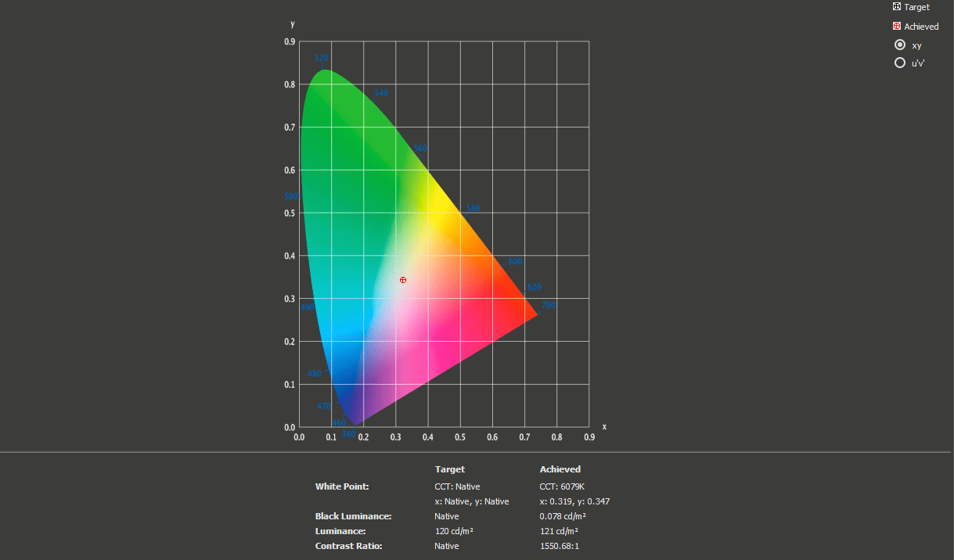Click the 0.078 cd/m² black luminance value
954x560 pixels.
coord(563,516)
